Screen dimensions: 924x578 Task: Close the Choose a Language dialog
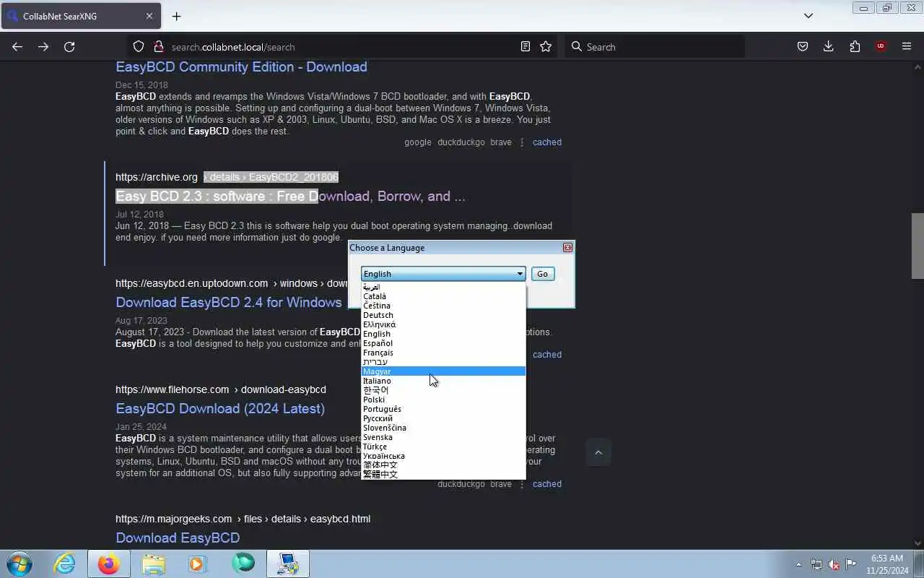tap(567, 247)
